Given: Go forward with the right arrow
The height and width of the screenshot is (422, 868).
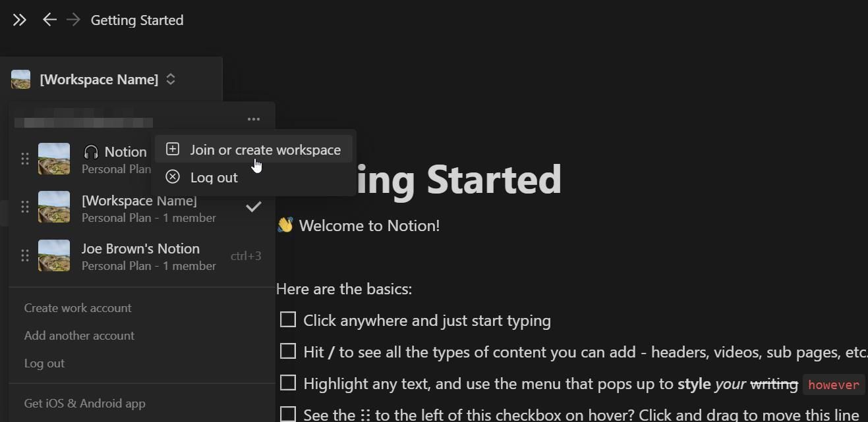Looking at the screenshot, I should [x=73, y=20].
